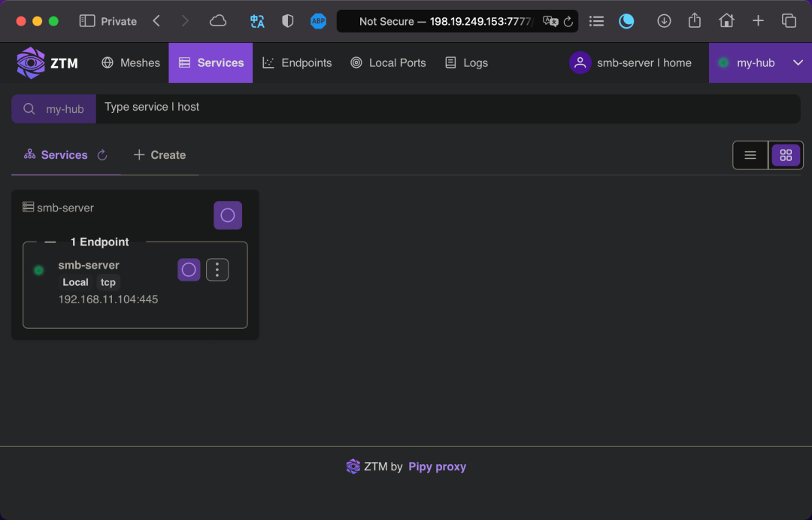The image size is (812, 520).
Task: Click the tcp protocol tag
Action: [x=108, y=282]
